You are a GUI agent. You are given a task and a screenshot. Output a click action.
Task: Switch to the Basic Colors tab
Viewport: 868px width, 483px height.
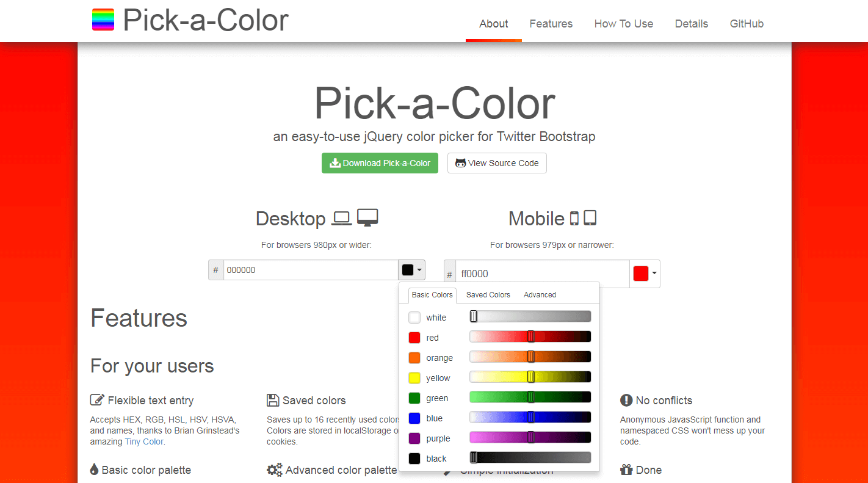(432, 295)
